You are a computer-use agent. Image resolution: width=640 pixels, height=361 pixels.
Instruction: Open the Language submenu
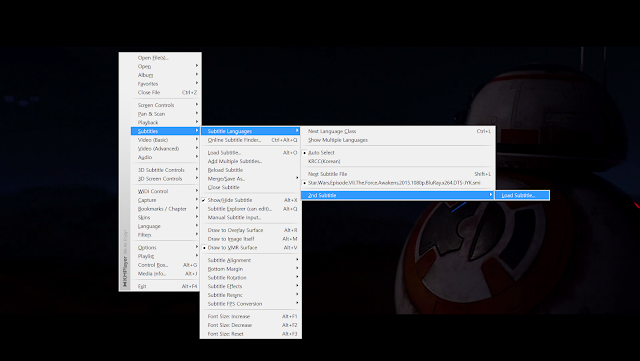(x=165, y=226)
